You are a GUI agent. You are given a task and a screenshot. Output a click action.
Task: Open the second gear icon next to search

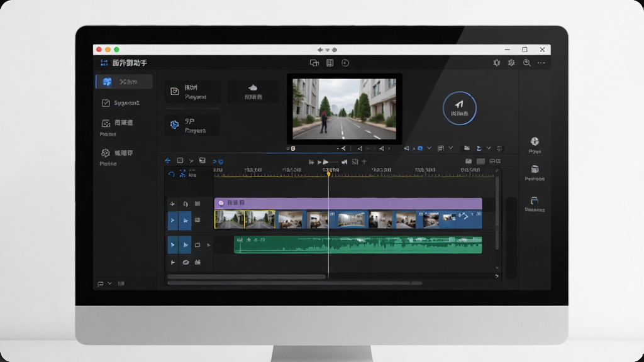[x=511, y=63]
